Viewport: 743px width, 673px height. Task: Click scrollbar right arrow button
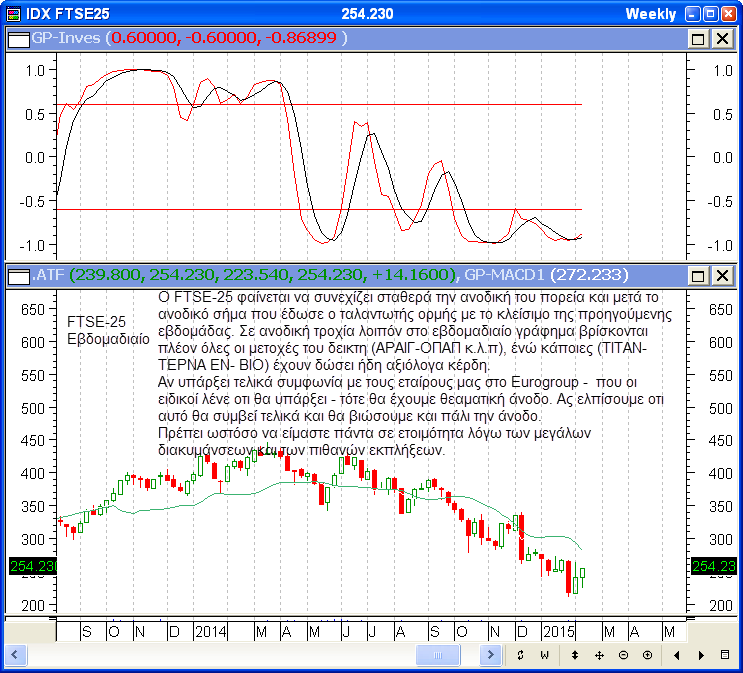[490, 655]
